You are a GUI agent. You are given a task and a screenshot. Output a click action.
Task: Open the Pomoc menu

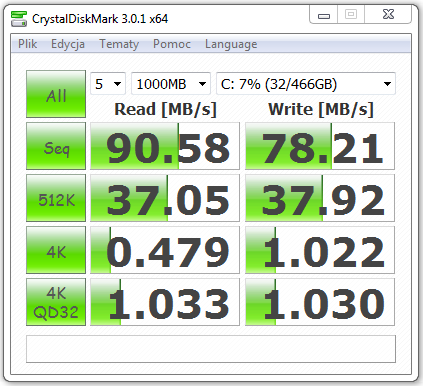tap(172, 44)
